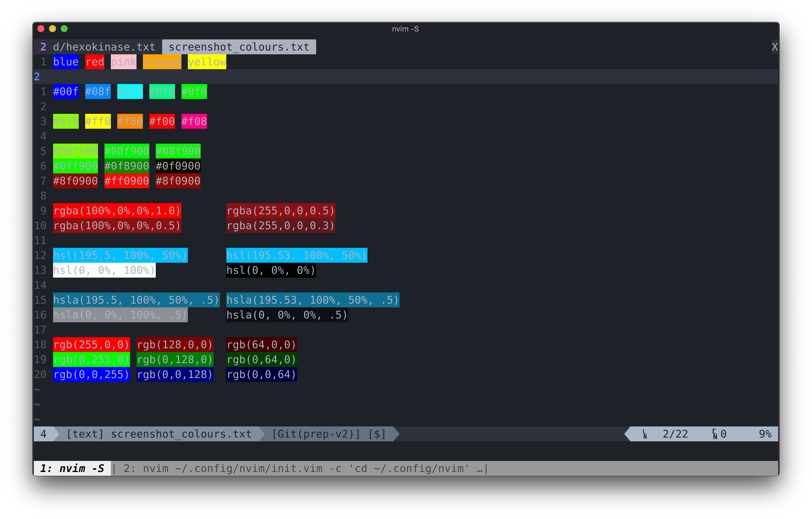The height and width of the screenshot is (519, 812).
Task: Select the active tmux window 1: nvim -S
Action: [x=73, y=469]
